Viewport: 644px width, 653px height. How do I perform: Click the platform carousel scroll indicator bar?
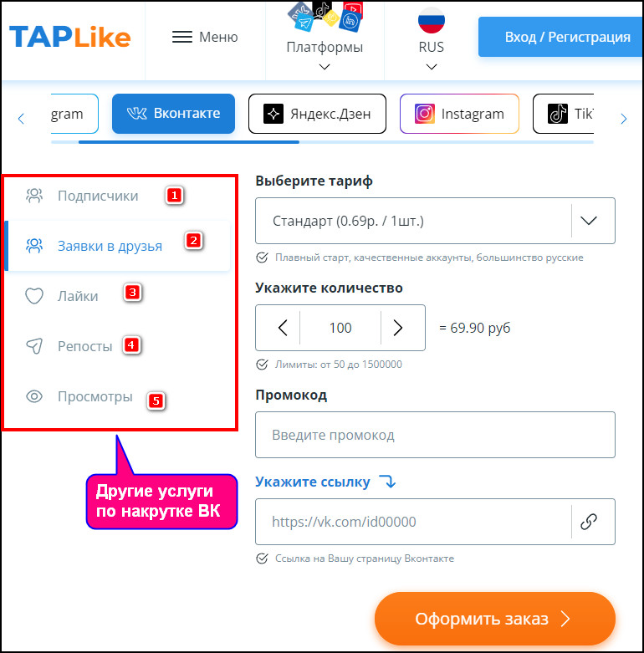(x=189, y=142)
